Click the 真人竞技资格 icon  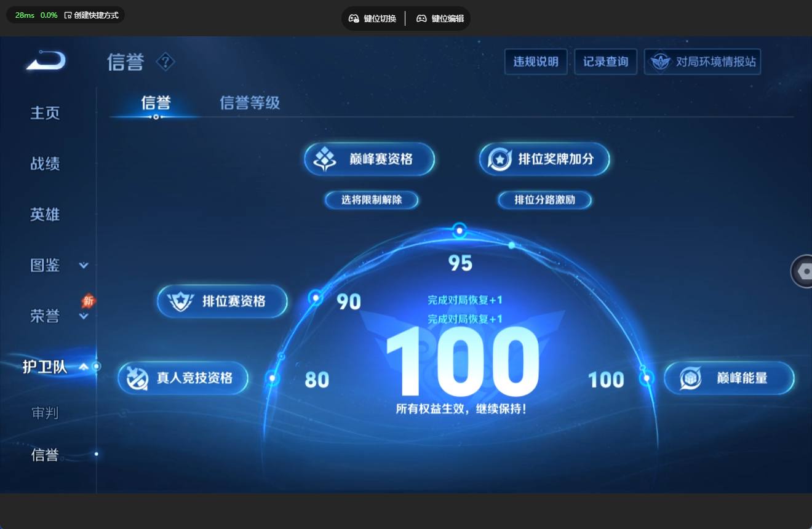(138, 378)
